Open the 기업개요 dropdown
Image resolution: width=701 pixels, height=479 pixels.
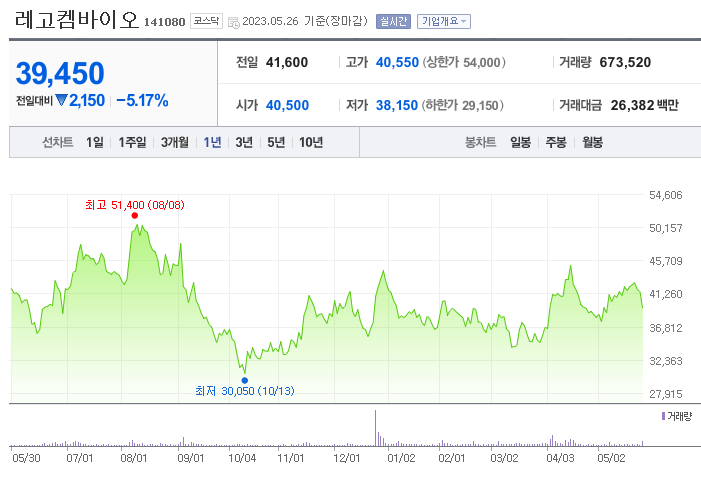[x=443, y=21]
